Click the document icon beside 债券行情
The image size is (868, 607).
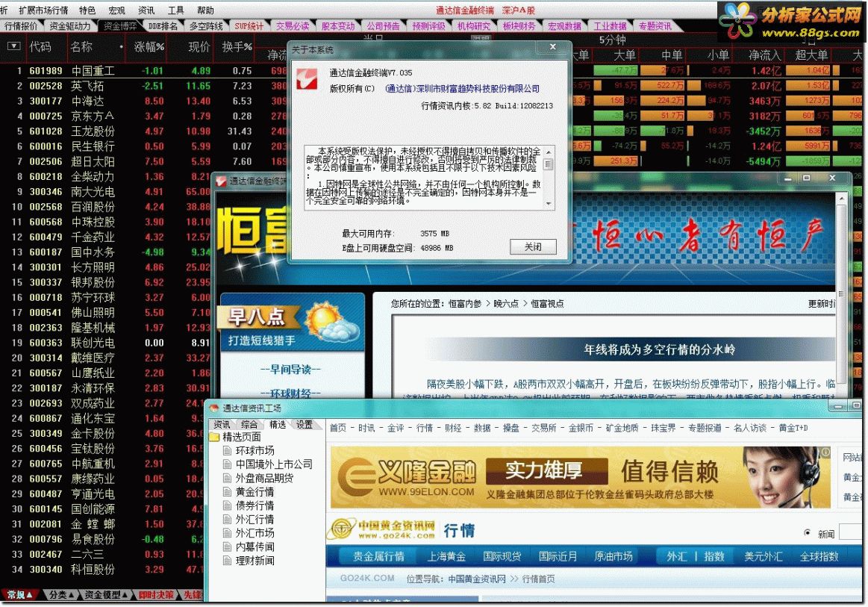(227, 505)
